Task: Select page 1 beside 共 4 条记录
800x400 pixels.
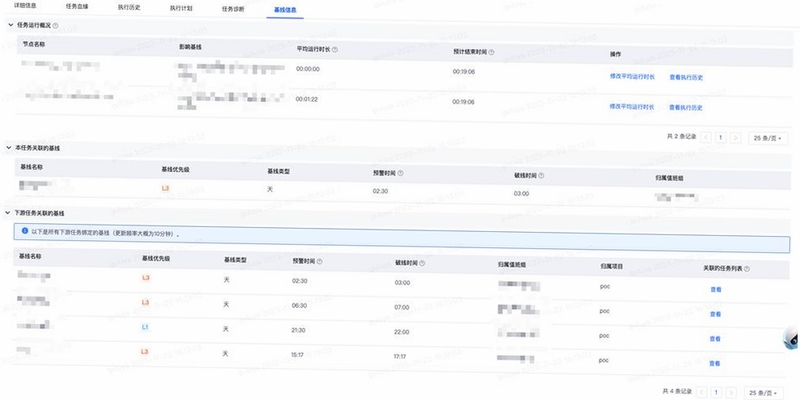Action: (716, 392)
